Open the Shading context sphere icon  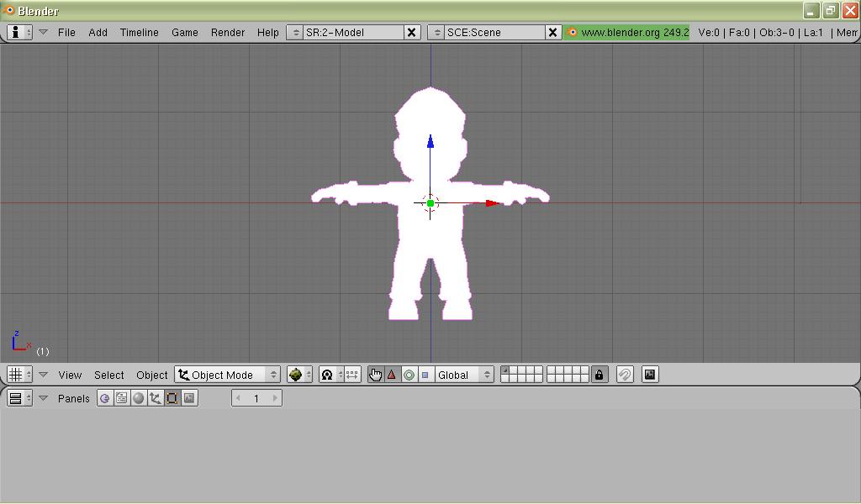pos(139,398)
